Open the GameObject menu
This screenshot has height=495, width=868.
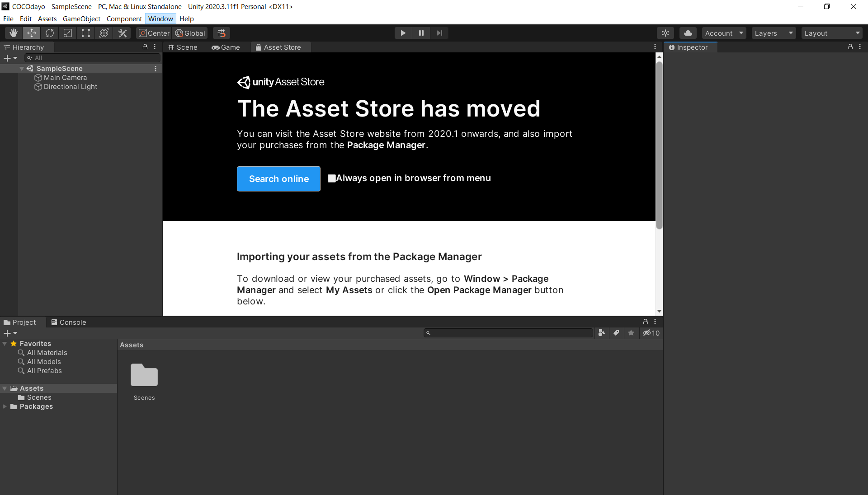click(81, 19)
